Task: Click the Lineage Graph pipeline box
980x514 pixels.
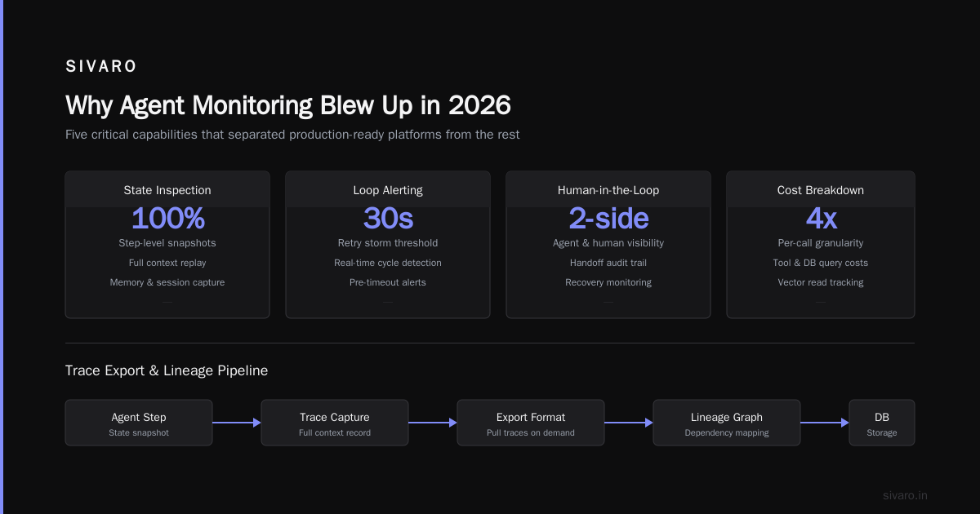Action: pyautogui.click(x=727, y=423)
